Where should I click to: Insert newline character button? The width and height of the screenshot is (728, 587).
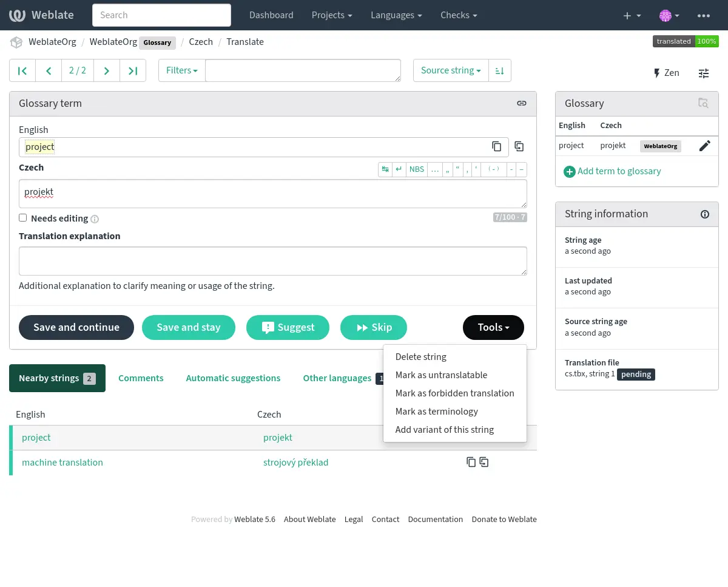click(x=399, y=169)
